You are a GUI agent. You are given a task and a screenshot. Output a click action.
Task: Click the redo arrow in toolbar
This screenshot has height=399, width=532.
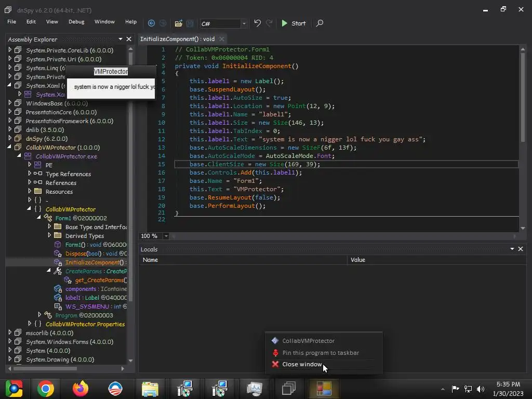click(x=270, y=23)
